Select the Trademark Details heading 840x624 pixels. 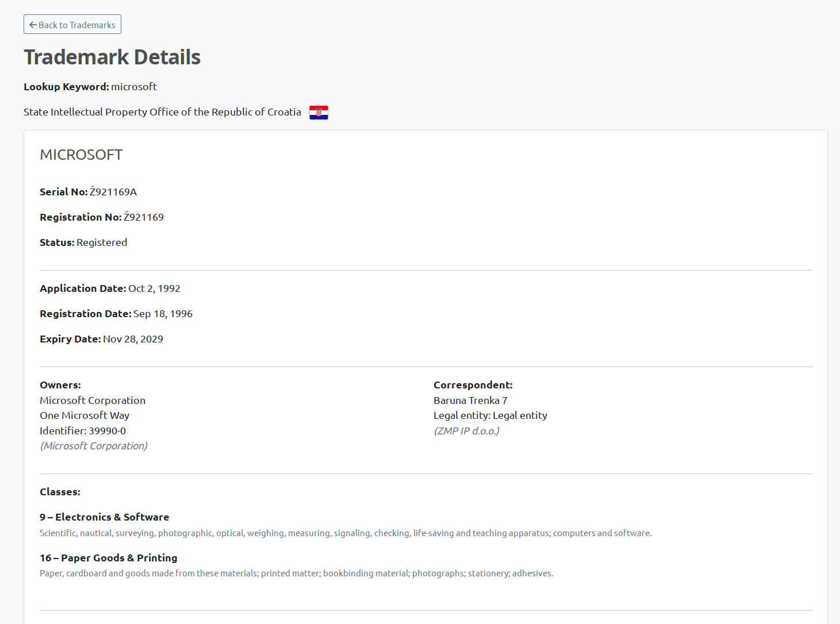point(112,57)
